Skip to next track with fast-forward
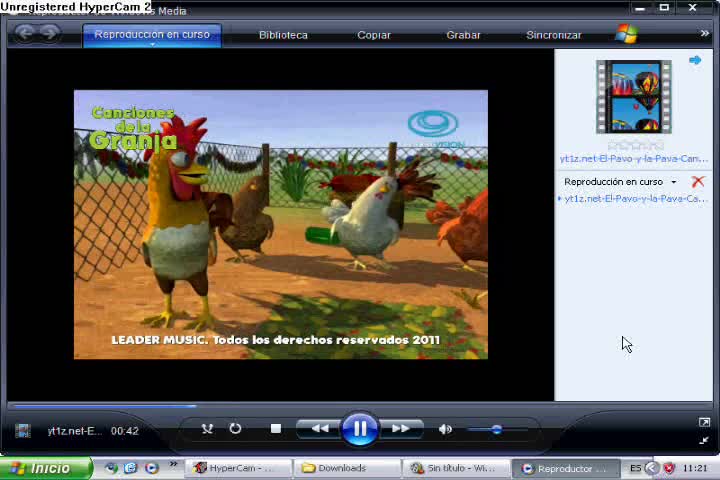Viewport: 720px width, 480px height. pos(400,429)
